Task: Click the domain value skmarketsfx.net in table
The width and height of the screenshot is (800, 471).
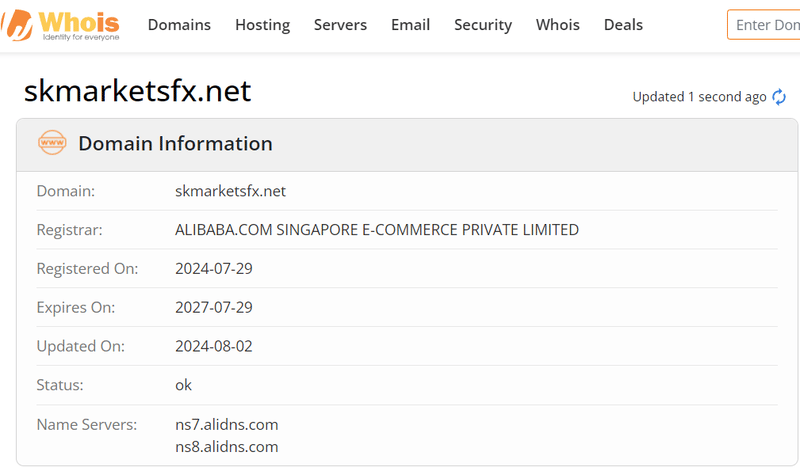Action: coord(230,191)
